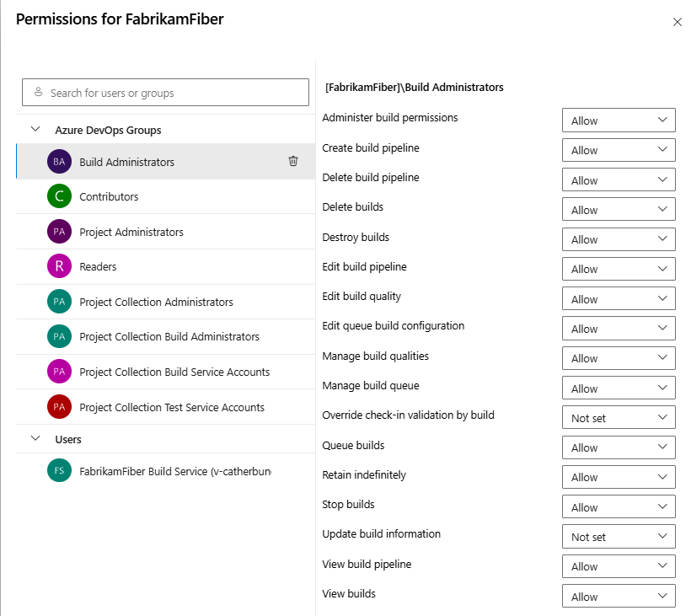Click the search person icon in search box
Viewport: 691px width, 616px height.
(x=35, y=92)
